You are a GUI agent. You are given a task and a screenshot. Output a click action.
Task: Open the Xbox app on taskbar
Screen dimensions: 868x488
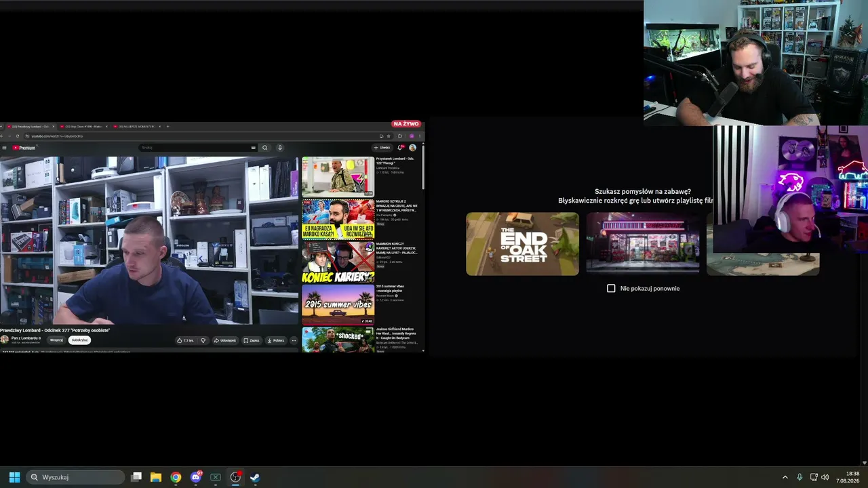pos(216,477)
